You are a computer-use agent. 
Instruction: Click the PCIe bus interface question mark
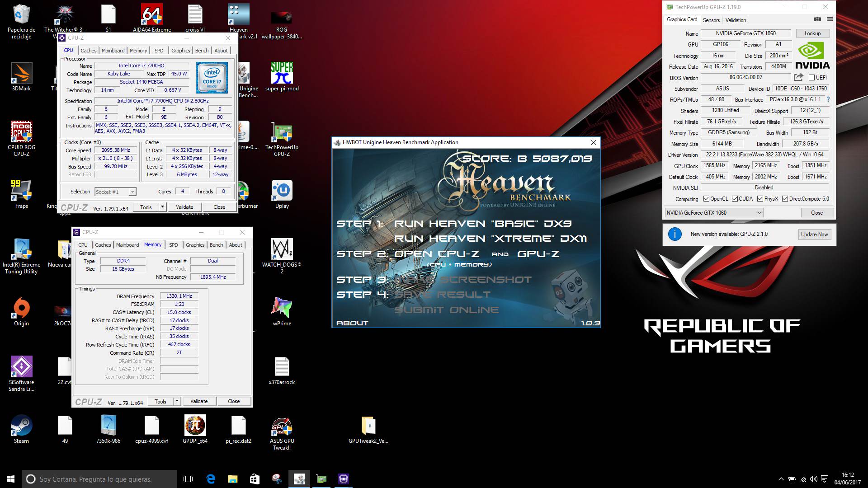click(x=828, y=99)
